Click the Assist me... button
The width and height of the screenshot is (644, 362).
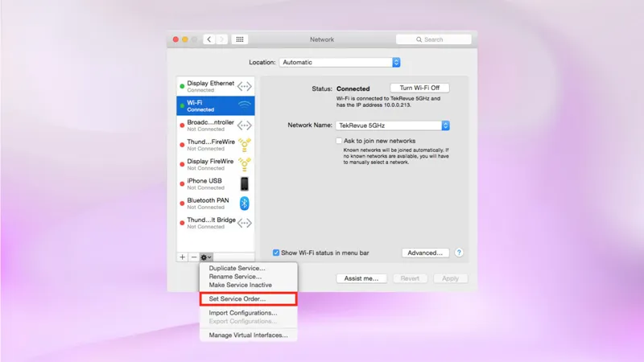coord(361,278)
